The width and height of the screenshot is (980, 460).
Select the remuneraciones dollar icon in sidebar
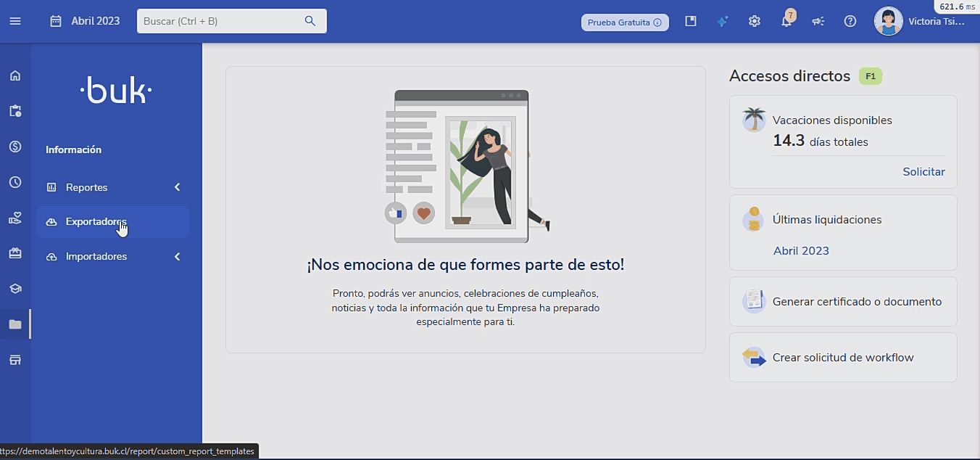pos(14,147)
